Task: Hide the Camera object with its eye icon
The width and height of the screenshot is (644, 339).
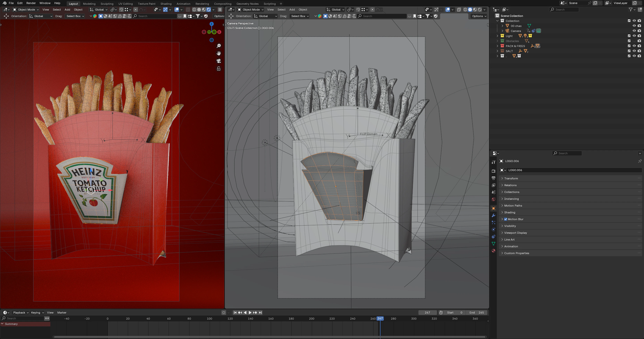Action: tap(634, 31)
